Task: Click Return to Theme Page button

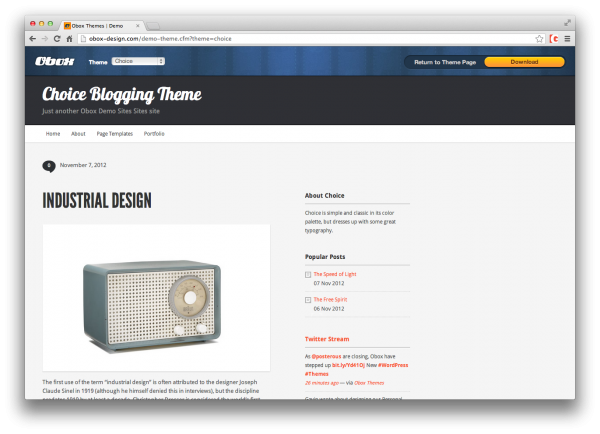Action: coord(445,62)
